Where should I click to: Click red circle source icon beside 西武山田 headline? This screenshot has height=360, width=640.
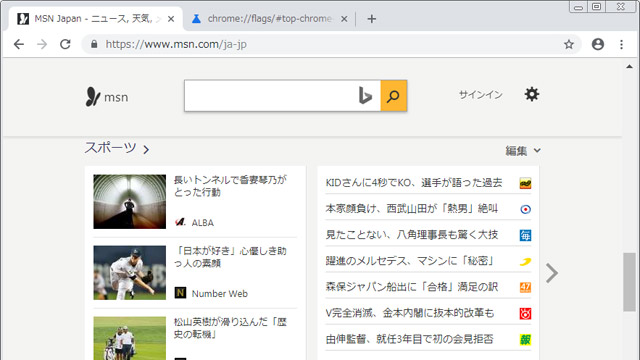[x=525, y=209]
